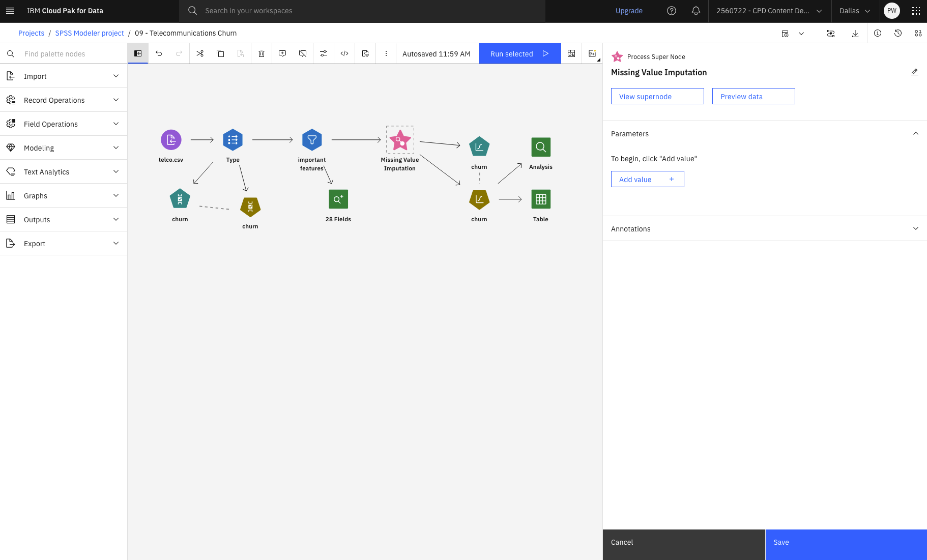927x560 pixels.
Task: Toggle hide comments icon
Action: click(303, 53)
